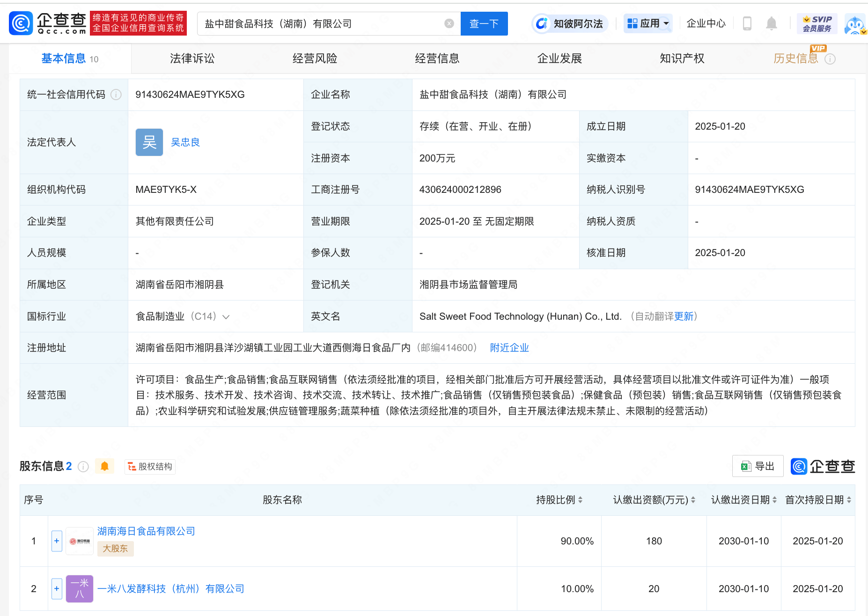Open SVIP 会员服务 badge
This screenshot has width=868, height=616.
[817, 23]
